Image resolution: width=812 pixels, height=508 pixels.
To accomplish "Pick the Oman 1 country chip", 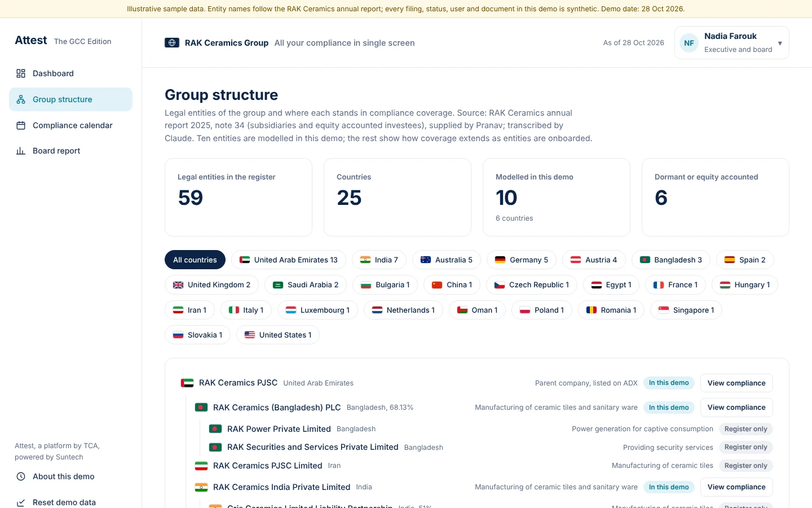I will tap(477, 310).
